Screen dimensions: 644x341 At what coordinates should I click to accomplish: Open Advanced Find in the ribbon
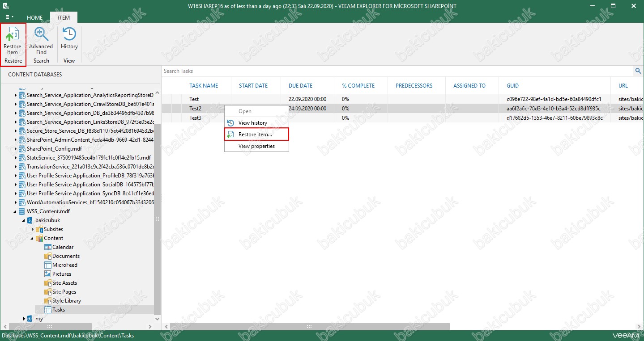(41, 41)
